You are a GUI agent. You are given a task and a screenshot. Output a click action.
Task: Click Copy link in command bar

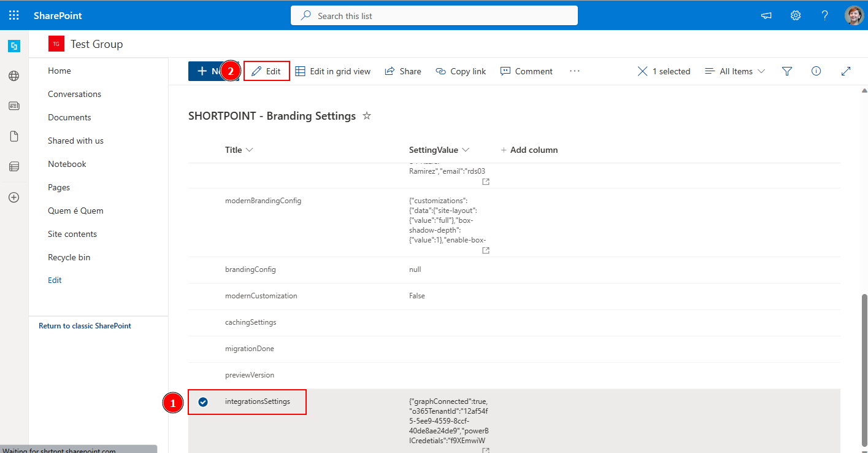click(x=461, y=71)
